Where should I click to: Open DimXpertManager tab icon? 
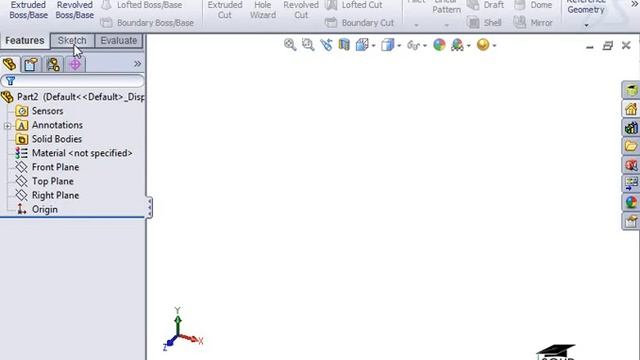coord(75,64)
